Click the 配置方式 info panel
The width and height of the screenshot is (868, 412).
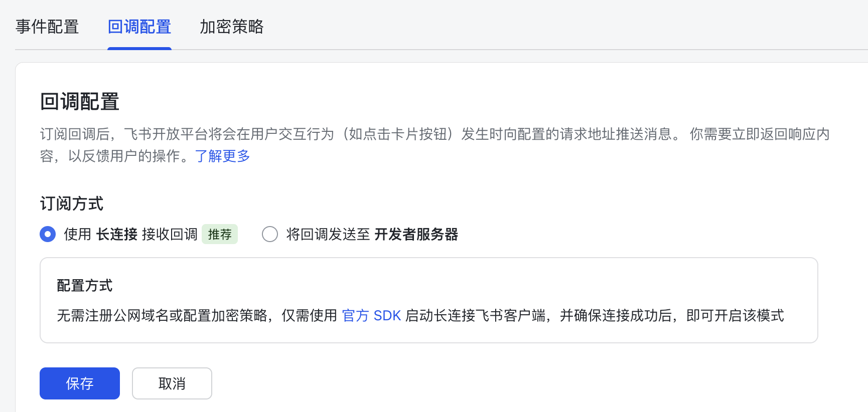pyautogui.click(x=429, y=300)
